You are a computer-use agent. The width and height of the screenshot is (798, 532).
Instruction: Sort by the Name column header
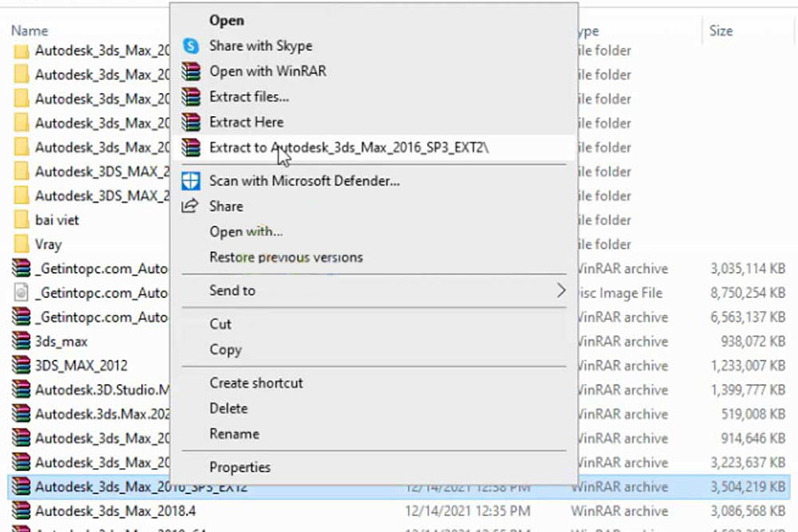click(x=29, y=30)
